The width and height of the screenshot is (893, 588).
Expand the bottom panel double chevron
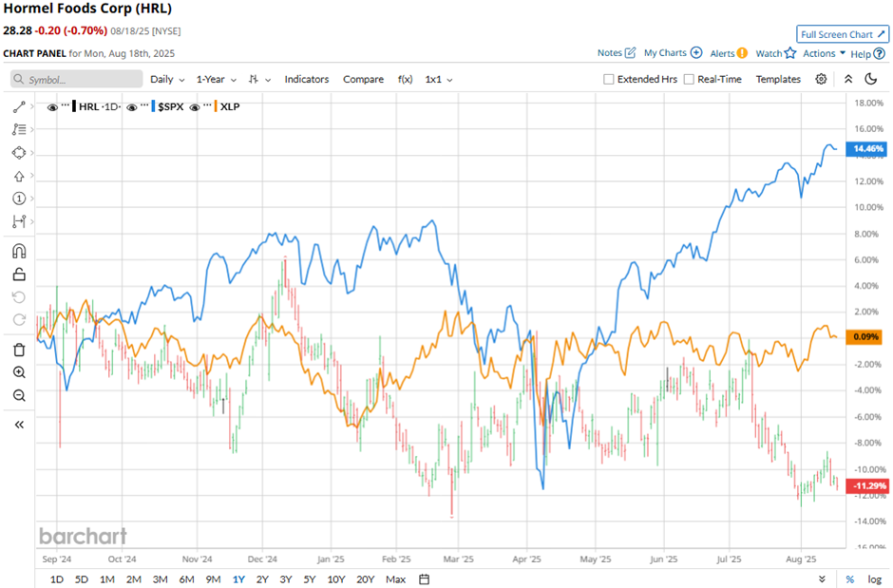pos(821,579)
